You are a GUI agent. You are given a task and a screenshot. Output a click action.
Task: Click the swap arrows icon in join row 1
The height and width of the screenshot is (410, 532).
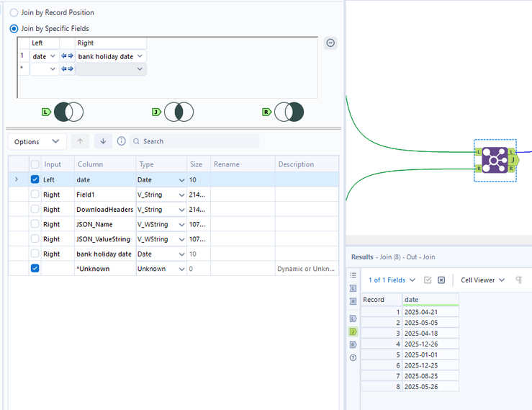point(67,56)
